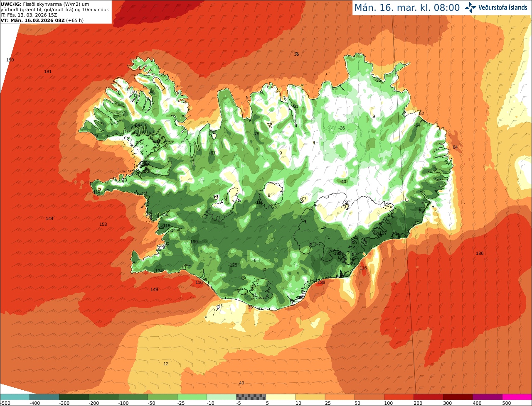Click the '300' legend label
Screen dimensions: 532x406
[x=447, y=403]
